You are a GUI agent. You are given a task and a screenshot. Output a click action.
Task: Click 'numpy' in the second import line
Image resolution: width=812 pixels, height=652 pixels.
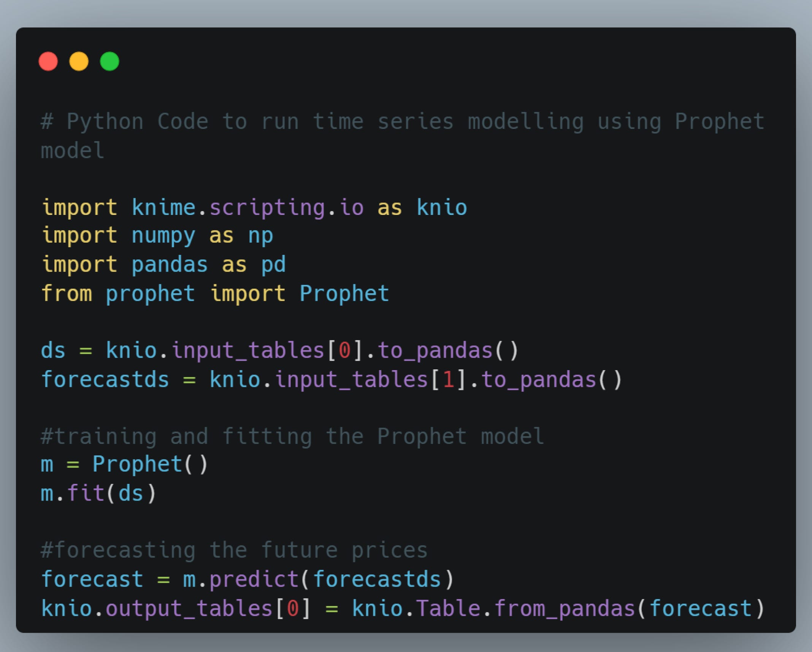[163, 236]
